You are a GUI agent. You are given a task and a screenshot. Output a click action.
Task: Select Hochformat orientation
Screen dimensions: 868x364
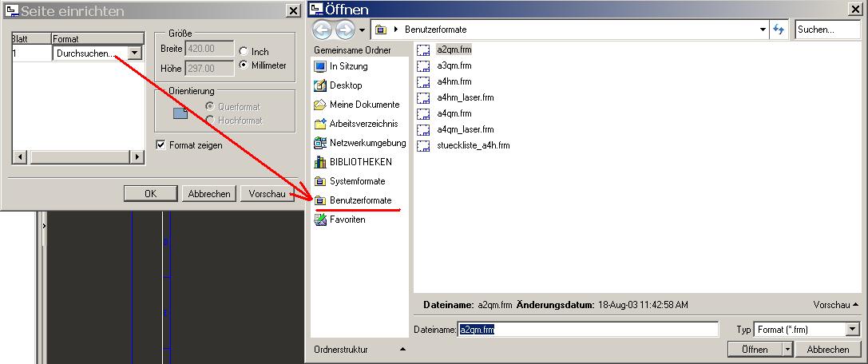[x=210, y=120]
